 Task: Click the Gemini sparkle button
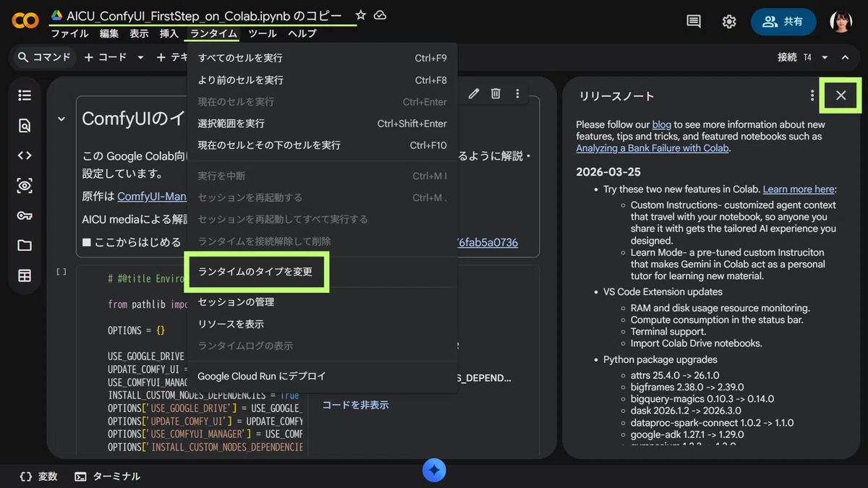click(x=434, y=471)
